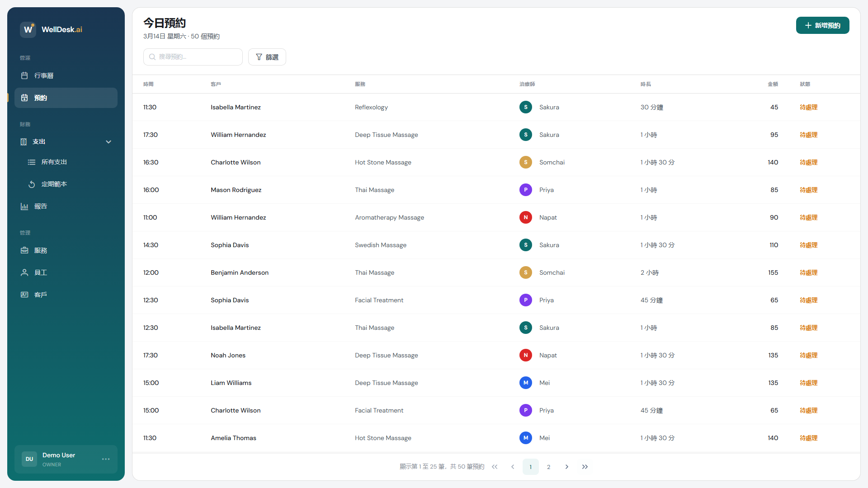Open Demo User options three-dot menu
The width and height of the screenshot is (868, 488).
pyautogui.click(x=106, y=459)
